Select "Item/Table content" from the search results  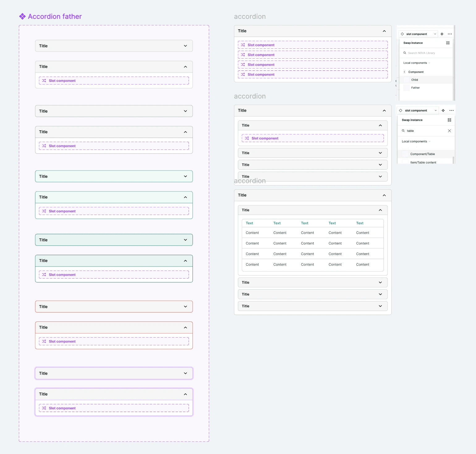tap(423, 162)
